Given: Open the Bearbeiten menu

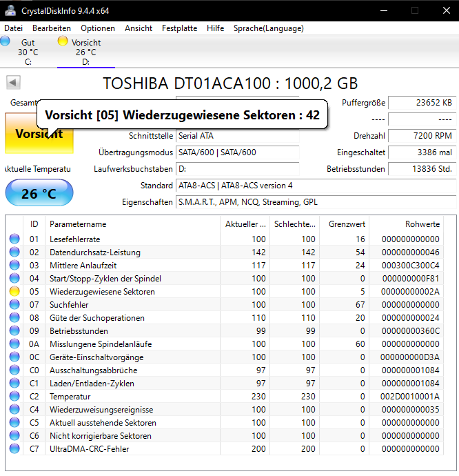Looking at the screenshot, I should click(x=52, y=28).
